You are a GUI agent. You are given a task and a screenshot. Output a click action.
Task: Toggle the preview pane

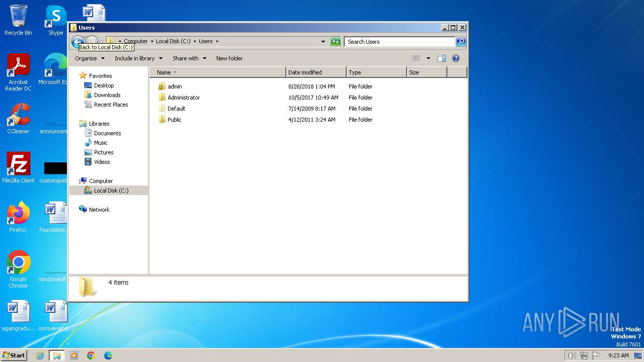pyautogui.click(x=441, y=58)
